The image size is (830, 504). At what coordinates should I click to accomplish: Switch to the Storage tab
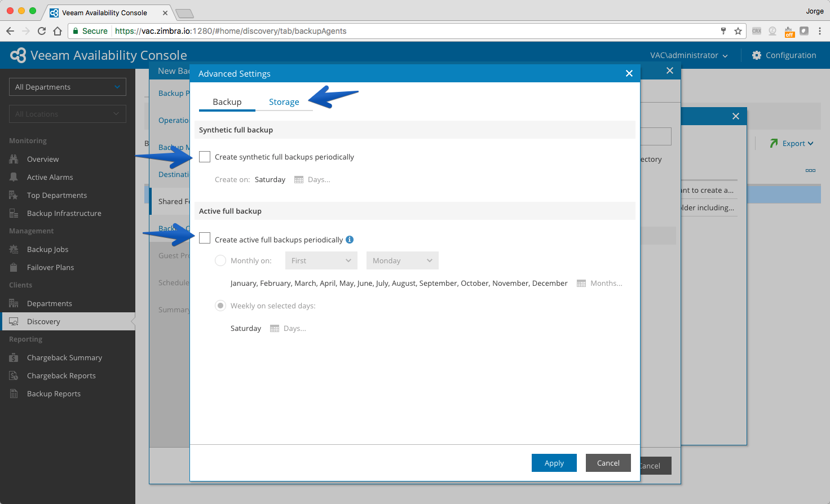pos(284,102)
